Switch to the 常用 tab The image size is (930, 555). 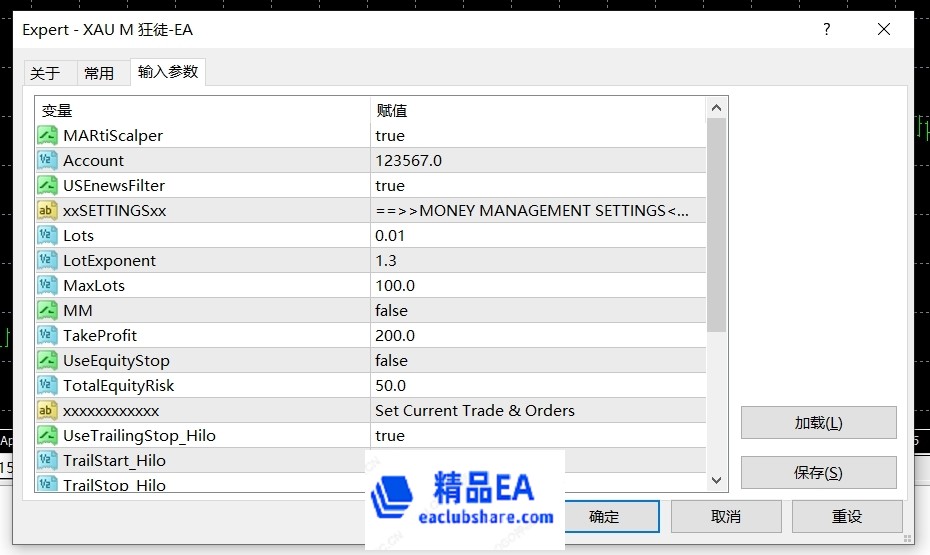pos(99,73)
